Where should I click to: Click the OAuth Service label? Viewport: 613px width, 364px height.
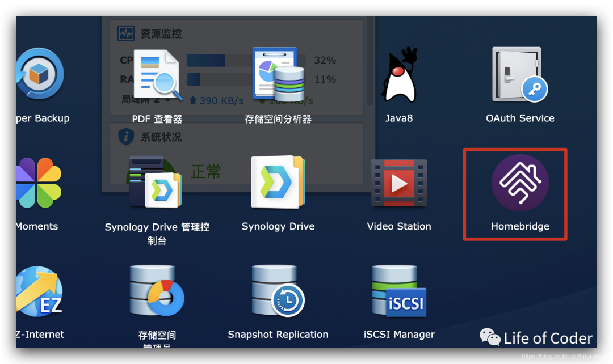point(520,118)
